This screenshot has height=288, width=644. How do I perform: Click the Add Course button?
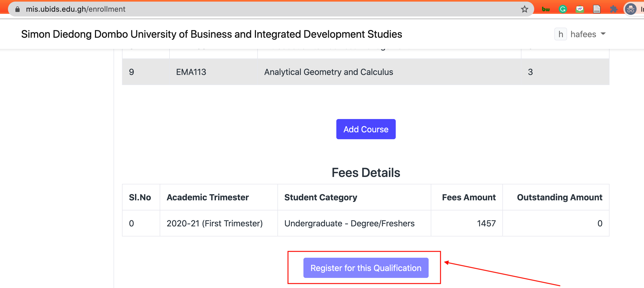365,129
